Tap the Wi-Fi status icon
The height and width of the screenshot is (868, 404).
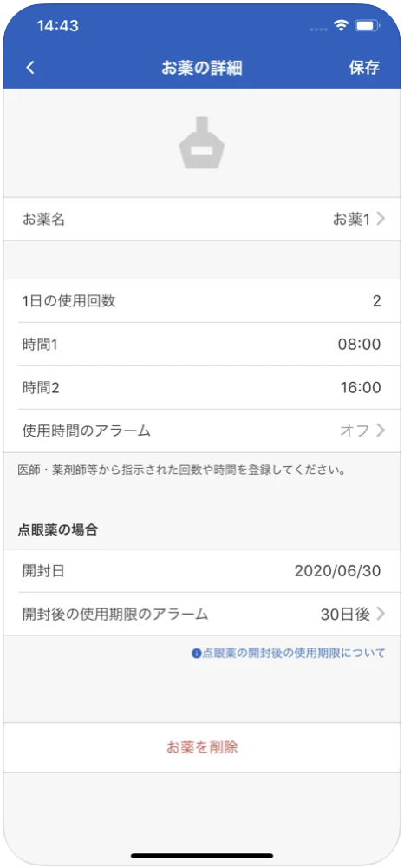pos(342,25)
